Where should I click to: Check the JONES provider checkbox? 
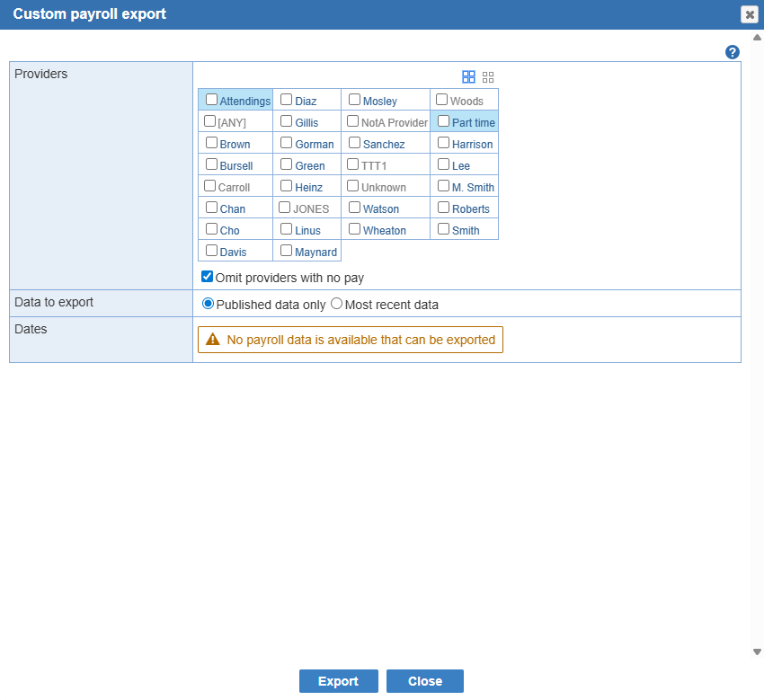pyautogui.click(x=285, y=208)
